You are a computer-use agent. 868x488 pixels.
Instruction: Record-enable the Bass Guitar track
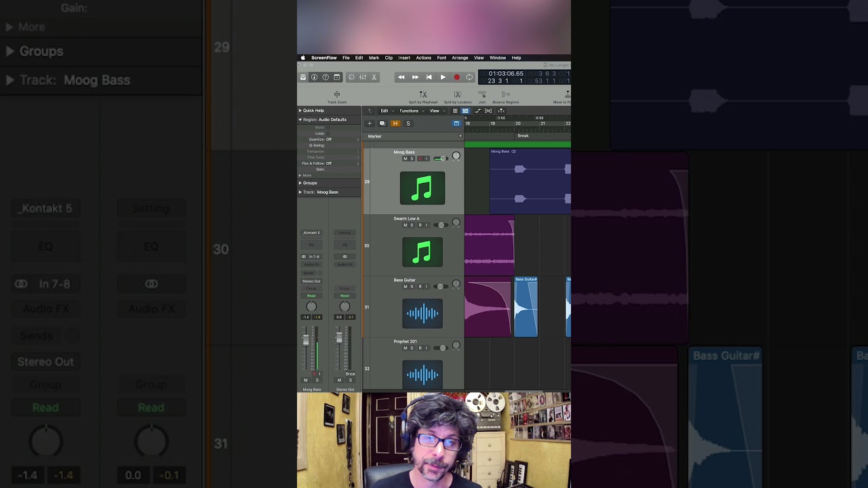(x=420, y=287)
